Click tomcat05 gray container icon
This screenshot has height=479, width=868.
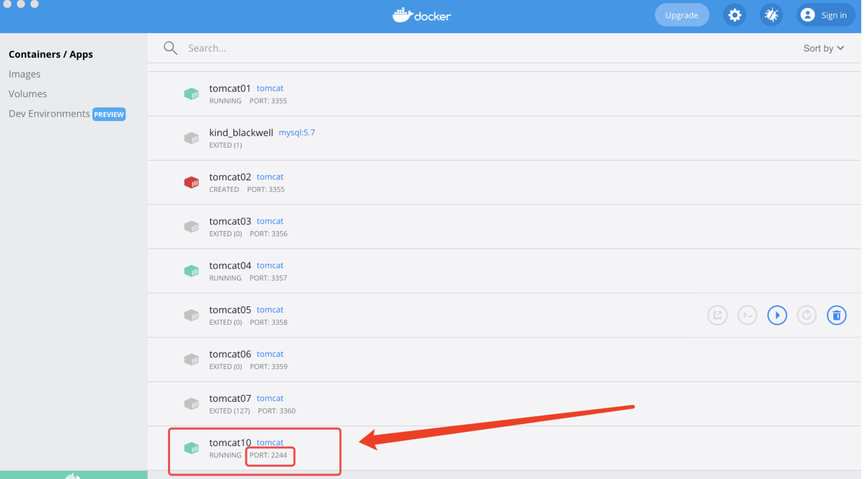coord(192,315)
